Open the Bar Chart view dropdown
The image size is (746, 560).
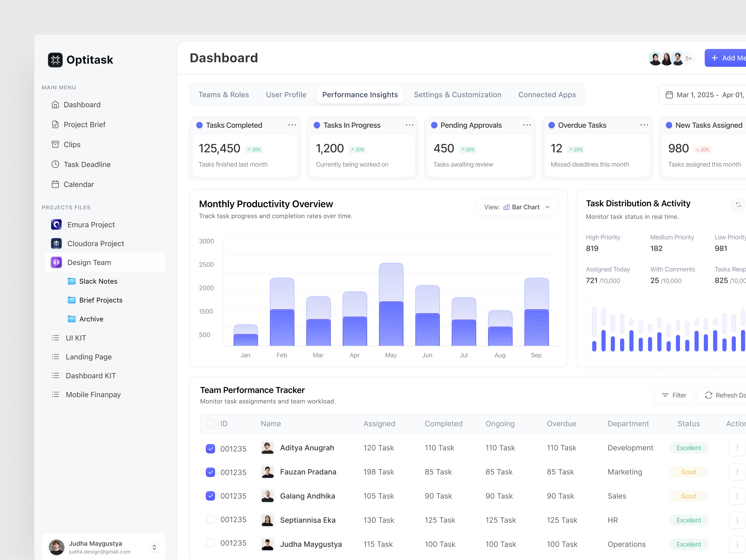[517, 207]
